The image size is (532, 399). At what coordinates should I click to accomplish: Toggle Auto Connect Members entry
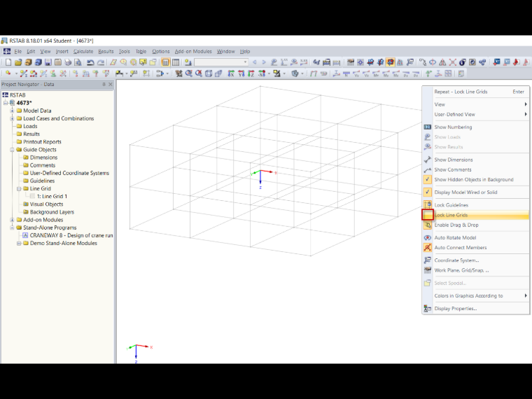click(476, 248)
